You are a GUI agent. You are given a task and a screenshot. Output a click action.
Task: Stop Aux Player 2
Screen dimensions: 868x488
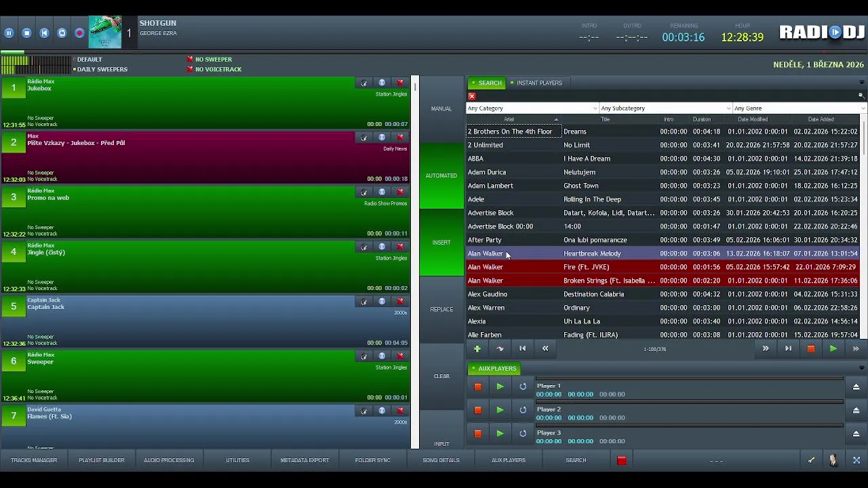(x=477, y=410)
